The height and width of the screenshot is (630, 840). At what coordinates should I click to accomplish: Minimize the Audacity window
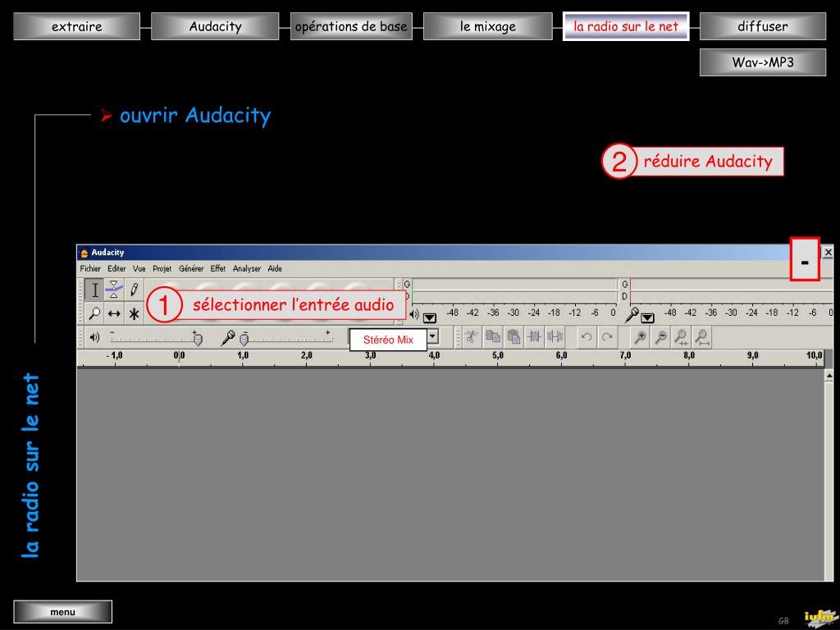805,259
